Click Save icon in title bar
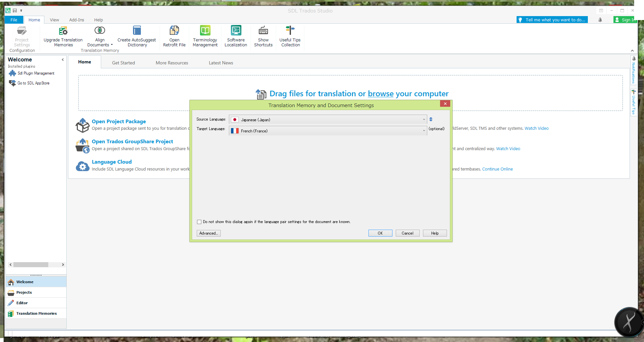644x342 pixels. (15, 11)
